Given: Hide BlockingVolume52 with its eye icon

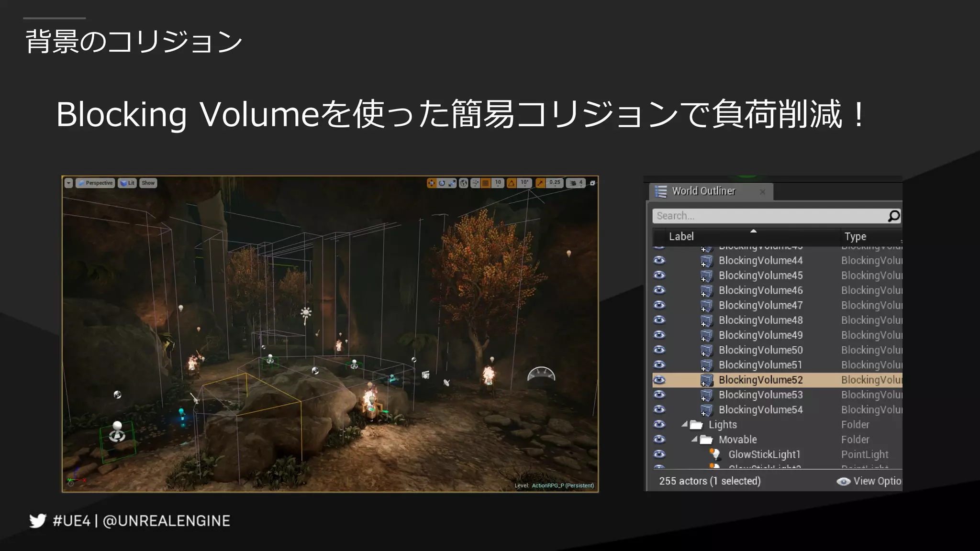Looking at the screenshot, I should tap(659, 380).
